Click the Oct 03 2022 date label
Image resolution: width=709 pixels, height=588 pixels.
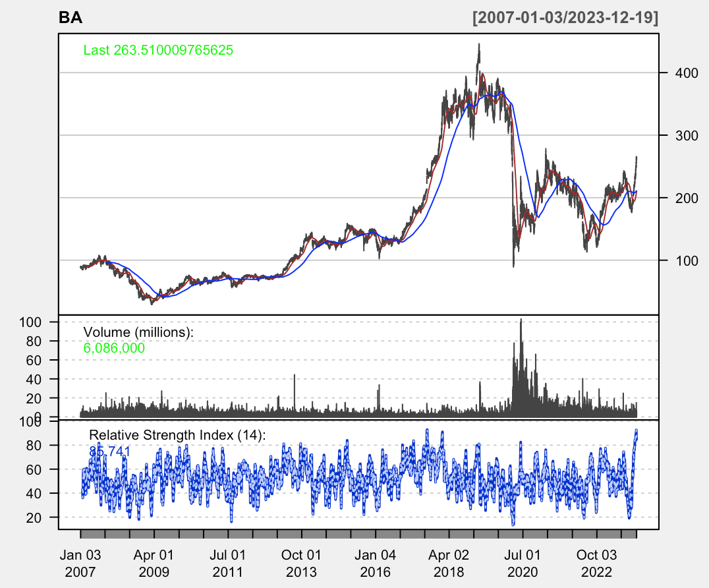click(596, 564)
